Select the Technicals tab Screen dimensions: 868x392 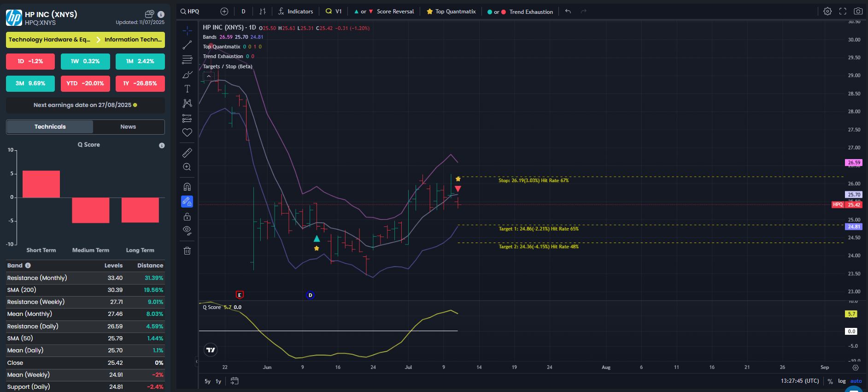pos(50,127)
